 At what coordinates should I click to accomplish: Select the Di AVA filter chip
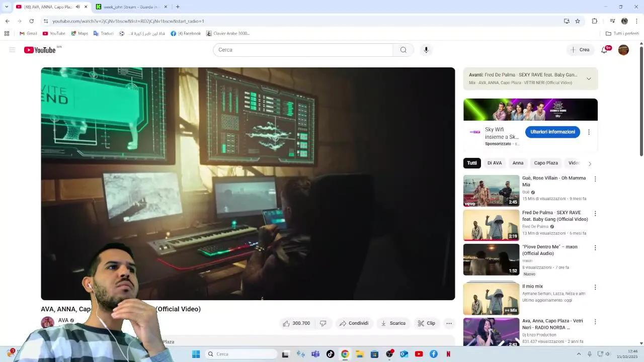click(494, 163)
